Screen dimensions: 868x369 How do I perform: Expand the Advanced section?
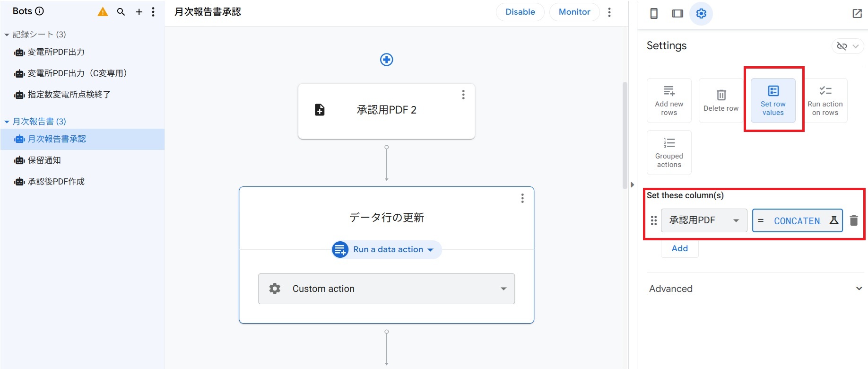755,289
